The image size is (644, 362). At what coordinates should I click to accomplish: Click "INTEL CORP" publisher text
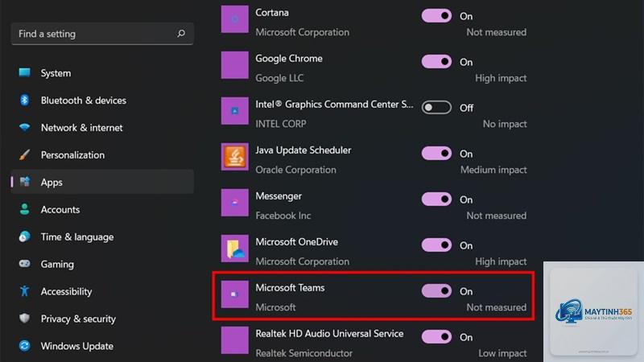coord(280,124)
